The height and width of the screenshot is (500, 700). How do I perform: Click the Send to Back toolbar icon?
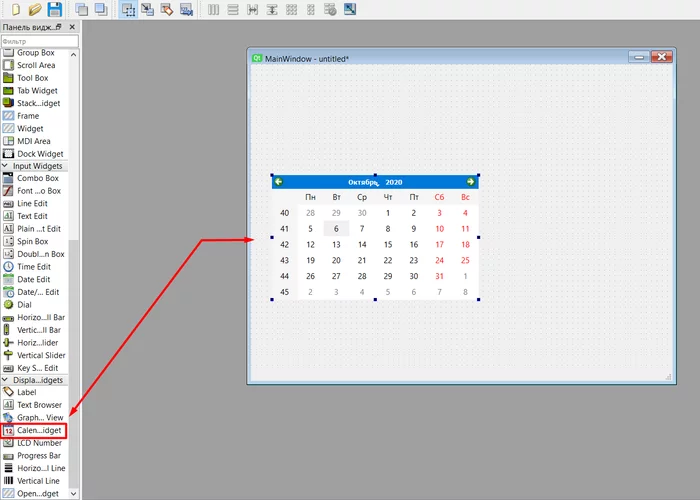tap(101, 9)
